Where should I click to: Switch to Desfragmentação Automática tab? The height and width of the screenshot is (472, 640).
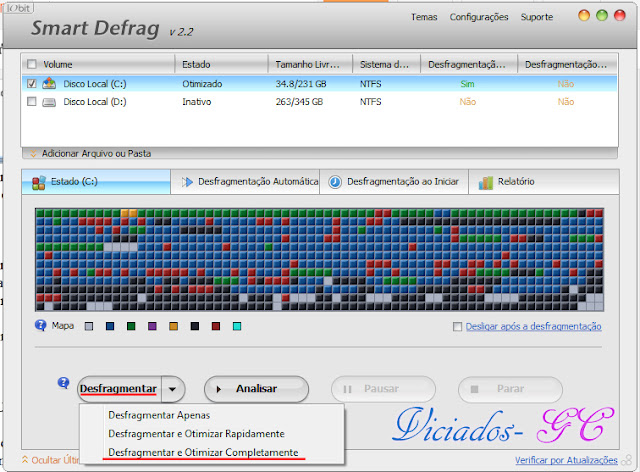tap(245, 182)
